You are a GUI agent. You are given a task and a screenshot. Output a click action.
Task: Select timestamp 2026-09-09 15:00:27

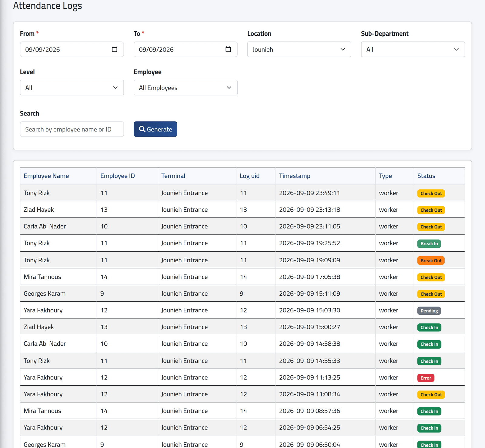click(x=309, y=327)
